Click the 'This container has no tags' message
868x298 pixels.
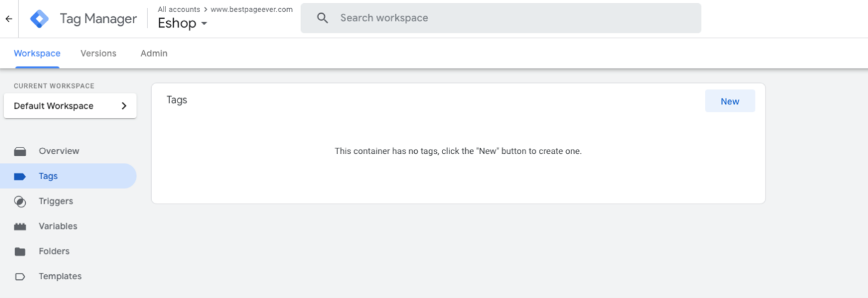pos(458,152)
